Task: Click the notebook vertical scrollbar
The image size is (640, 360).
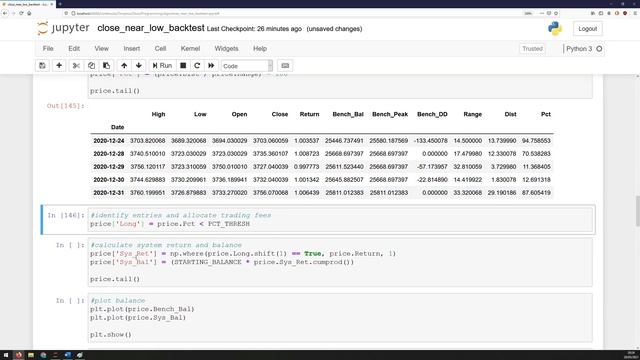Action: click(637, 210)
